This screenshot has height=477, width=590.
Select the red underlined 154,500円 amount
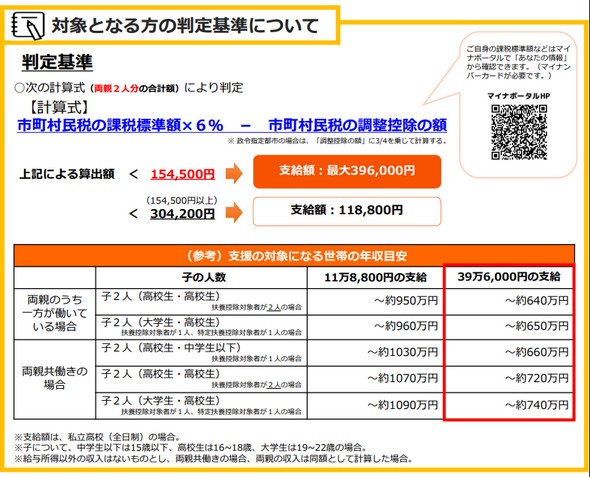click(x=183, y=174)
